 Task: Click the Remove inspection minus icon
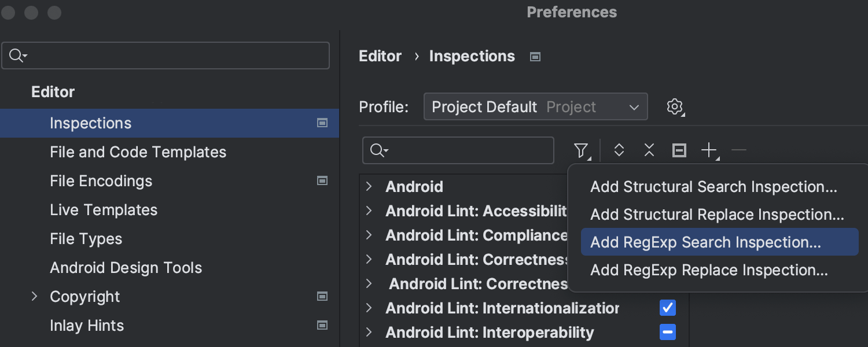point(739,151)
